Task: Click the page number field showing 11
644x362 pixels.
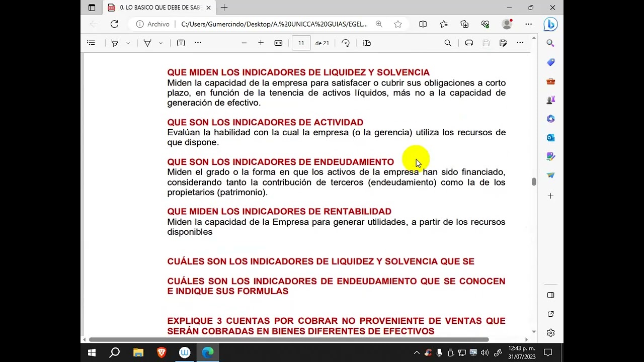Action: coord(301,43)
